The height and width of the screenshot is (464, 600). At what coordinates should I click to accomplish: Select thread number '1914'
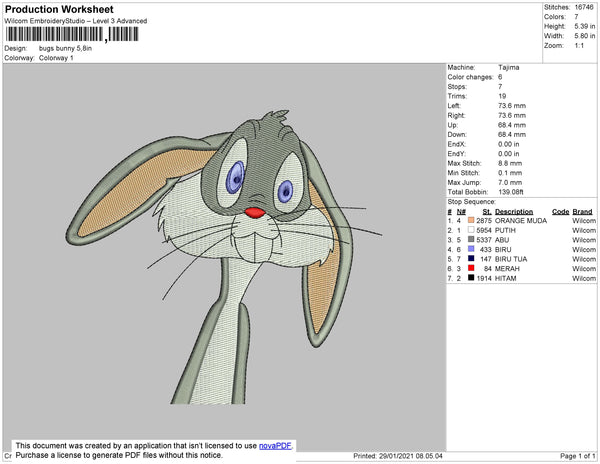(484, 278)
